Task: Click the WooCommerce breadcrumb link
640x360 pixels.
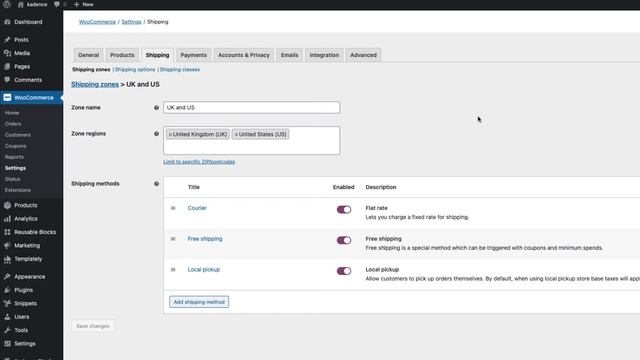Action: (97, 22)
